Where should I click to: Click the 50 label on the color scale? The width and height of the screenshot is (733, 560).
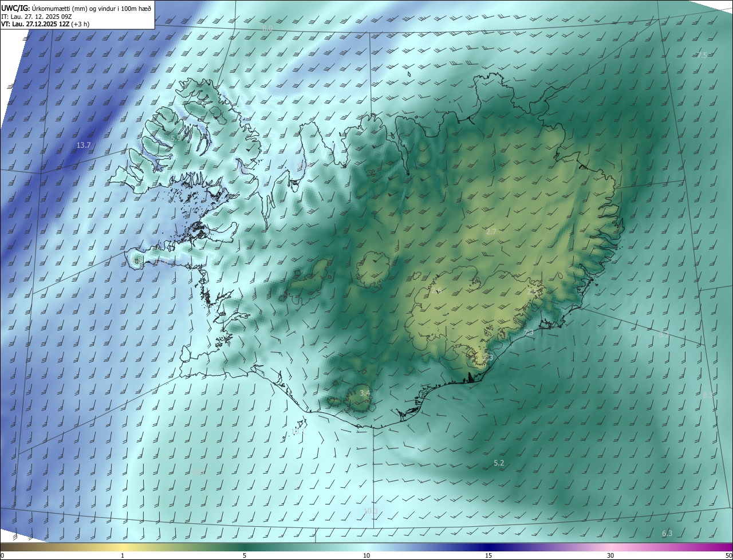pos(728,555)
